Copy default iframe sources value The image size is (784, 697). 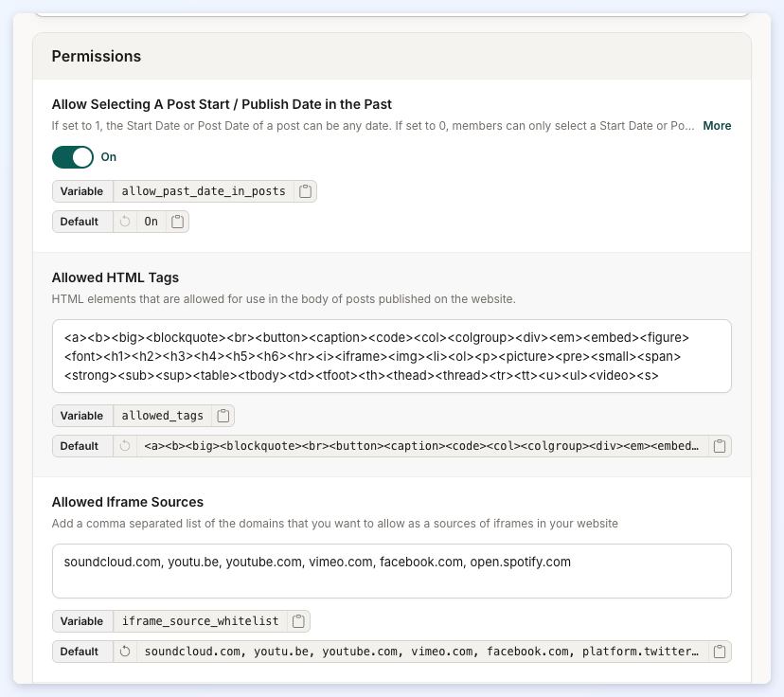(x=720, y=652)
